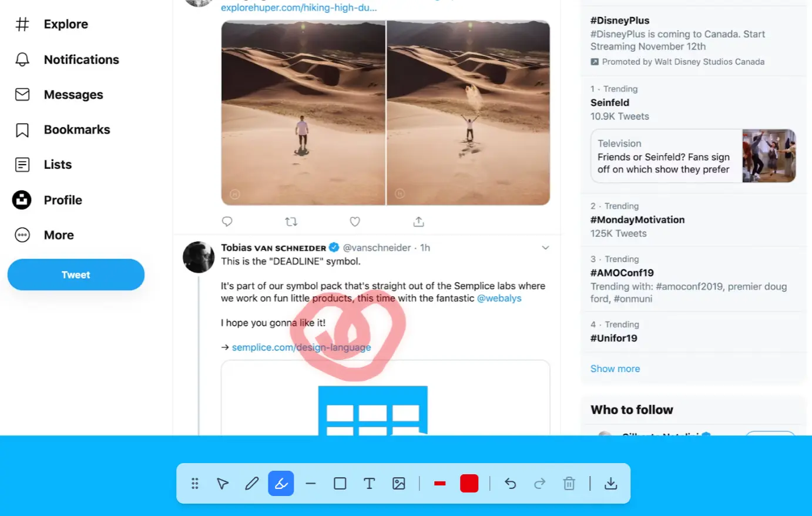This screenshot has height=516, width=812.
Task: Open the Line thickness selector
Action: [439, 483]
